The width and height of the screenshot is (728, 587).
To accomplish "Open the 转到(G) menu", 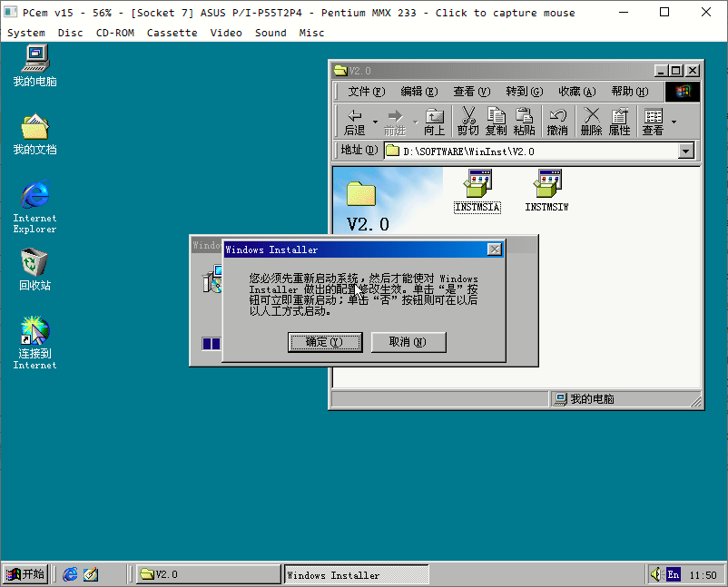I will click(x=524, y=92).
